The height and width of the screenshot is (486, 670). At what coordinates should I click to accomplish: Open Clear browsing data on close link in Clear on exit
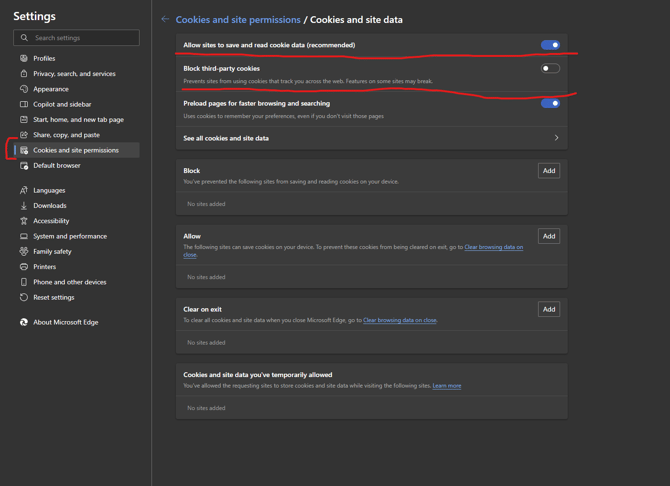point(400,320)
